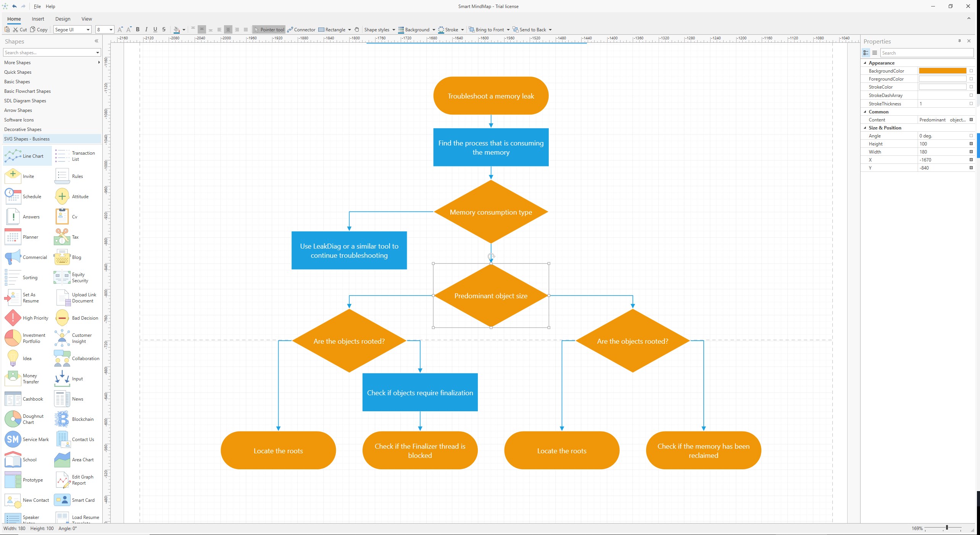980x535 pixels.
Task: Click the orange BackgroundColor swatch
Action: [943, 71]
